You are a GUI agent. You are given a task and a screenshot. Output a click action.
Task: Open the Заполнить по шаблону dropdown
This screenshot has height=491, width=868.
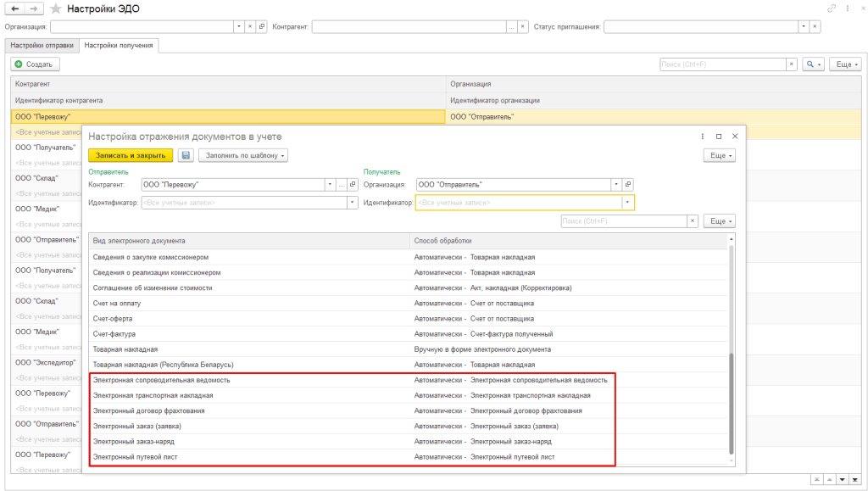pos(243,155)
